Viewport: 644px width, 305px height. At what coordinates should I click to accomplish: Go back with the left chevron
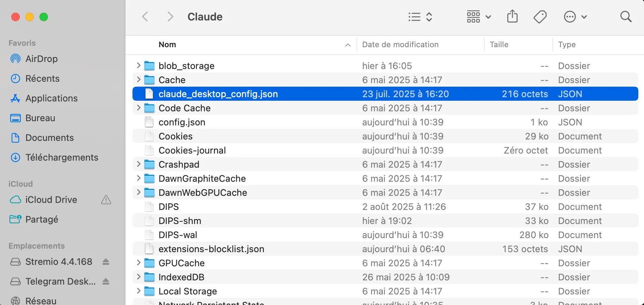coord(145,17)
